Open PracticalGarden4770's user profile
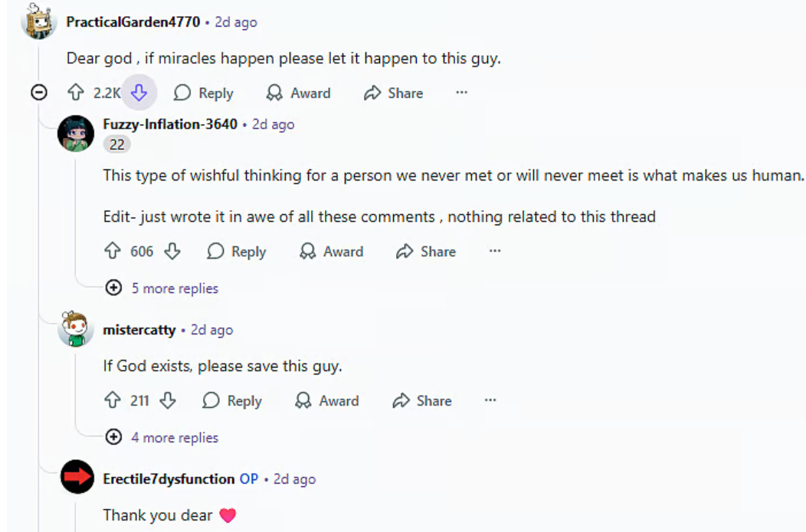The width and height of the screenshot is (806, 532). (x=133, y=22)
